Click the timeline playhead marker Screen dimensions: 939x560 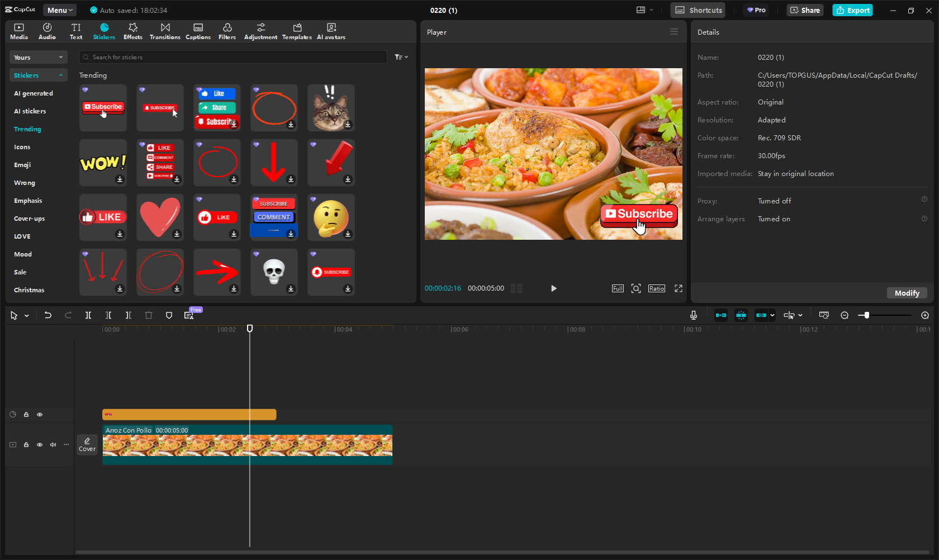tap(250, 329)
